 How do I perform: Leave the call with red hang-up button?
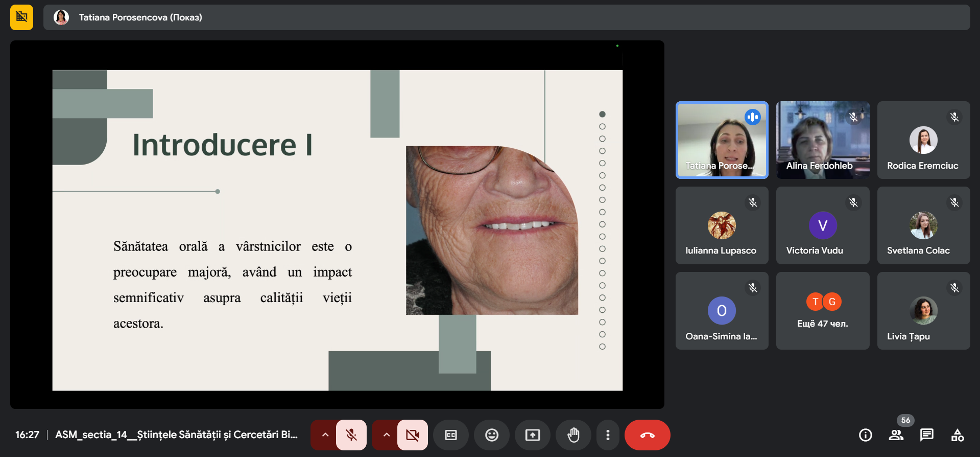648,435
